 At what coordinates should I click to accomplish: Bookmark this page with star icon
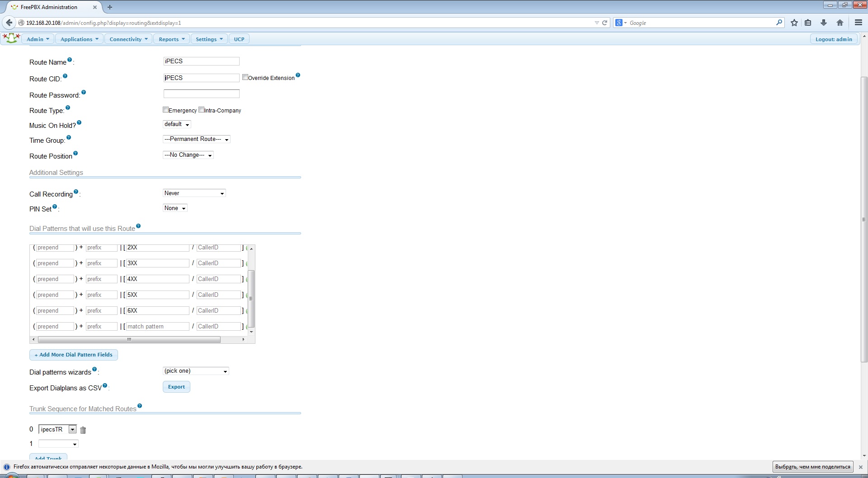(x=794, y=23)
